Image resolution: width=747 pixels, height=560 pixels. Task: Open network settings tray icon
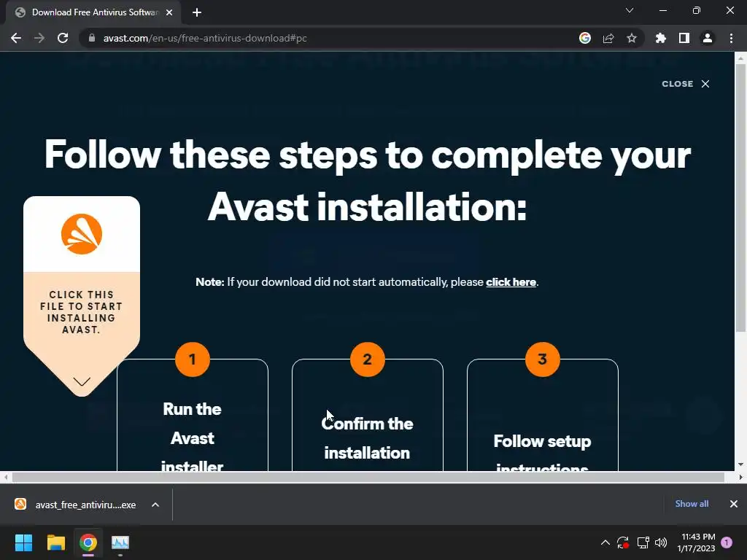[643, 542]
